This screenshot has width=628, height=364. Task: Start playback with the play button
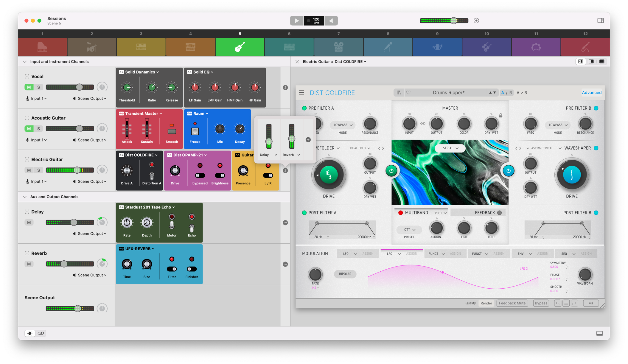coord(296,21)
